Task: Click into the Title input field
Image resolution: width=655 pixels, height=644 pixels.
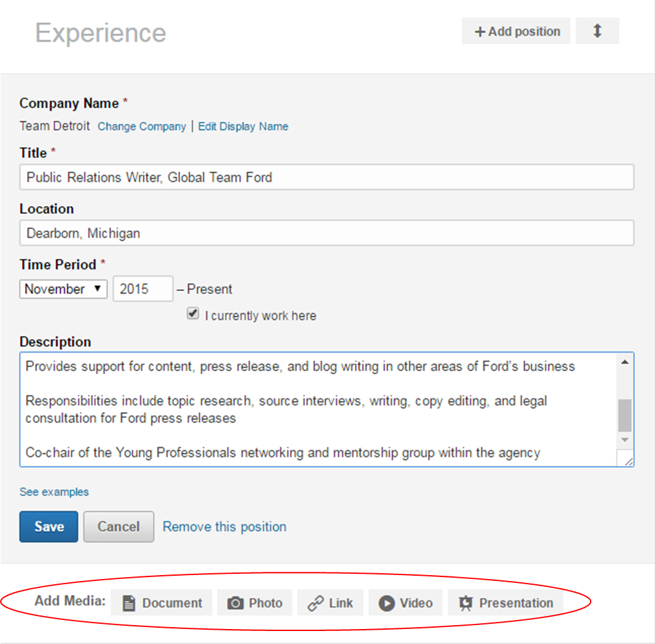Action: (327, 177)
